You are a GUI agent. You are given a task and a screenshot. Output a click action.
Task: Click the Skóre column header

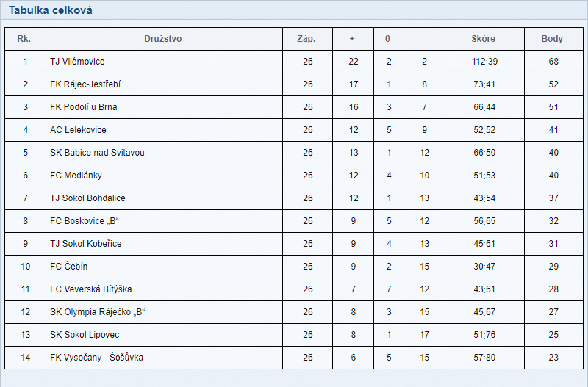coord(484,39)
